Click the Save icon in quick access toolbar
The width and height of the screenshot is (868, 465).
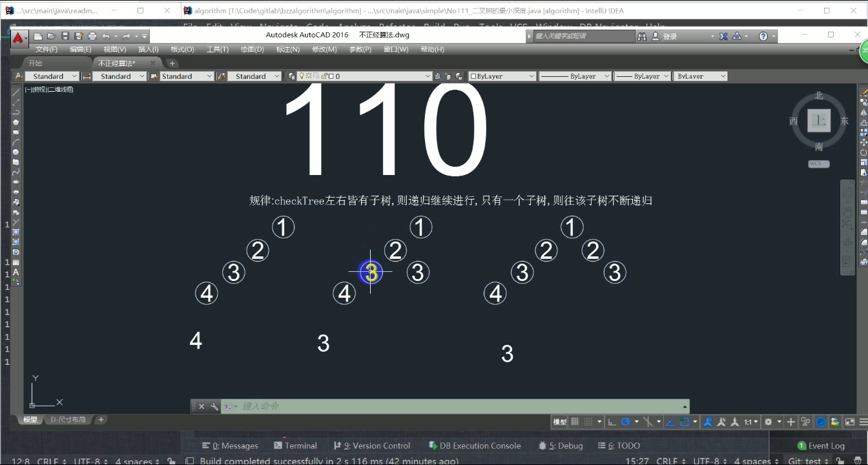tap(65, 36)
